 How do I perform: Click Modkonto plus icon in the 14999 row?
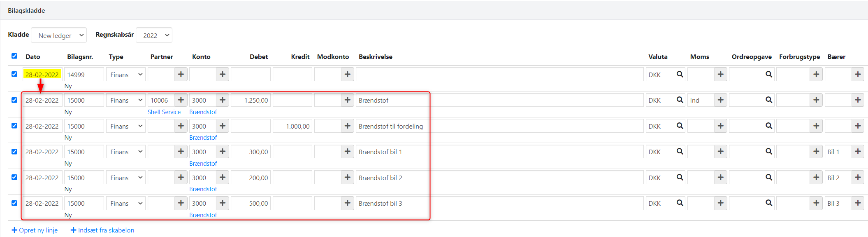point(348,75)
